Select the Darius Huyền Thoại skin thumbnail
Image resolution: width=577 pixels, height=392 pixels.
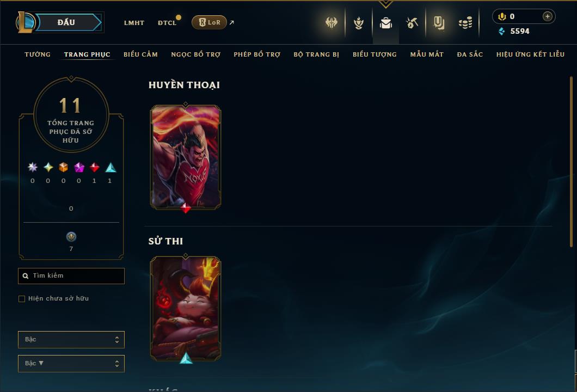click(x=186, y=157)
